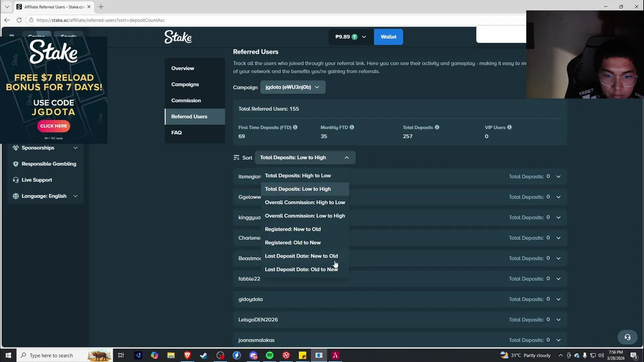Image resolution: width=644 pixels, height=362 pixels.
Task: Expand Language: English selector
Action: click(75, 196)
